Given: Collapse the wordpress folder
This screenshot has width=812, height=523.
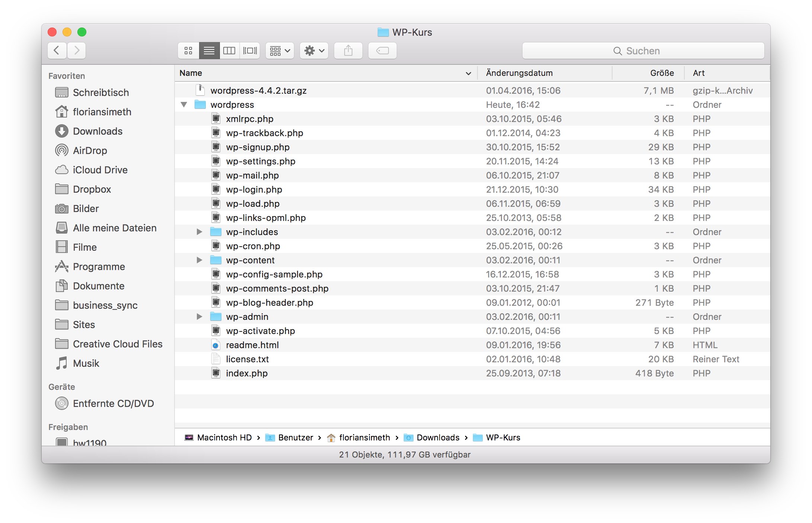Looking at the screenshot, I should pos(184,105).
